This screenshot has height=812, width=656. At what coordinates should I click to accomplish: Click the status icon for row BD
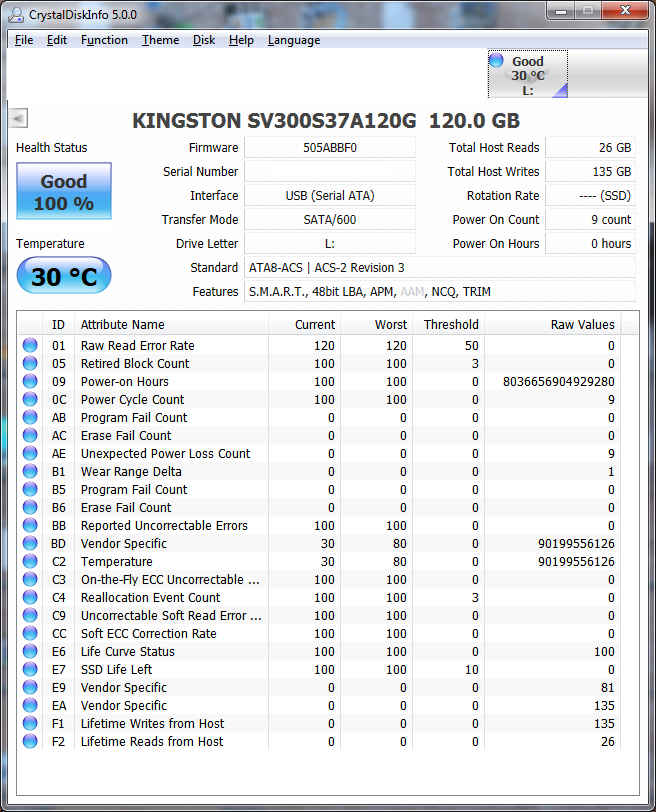point(30,543)
